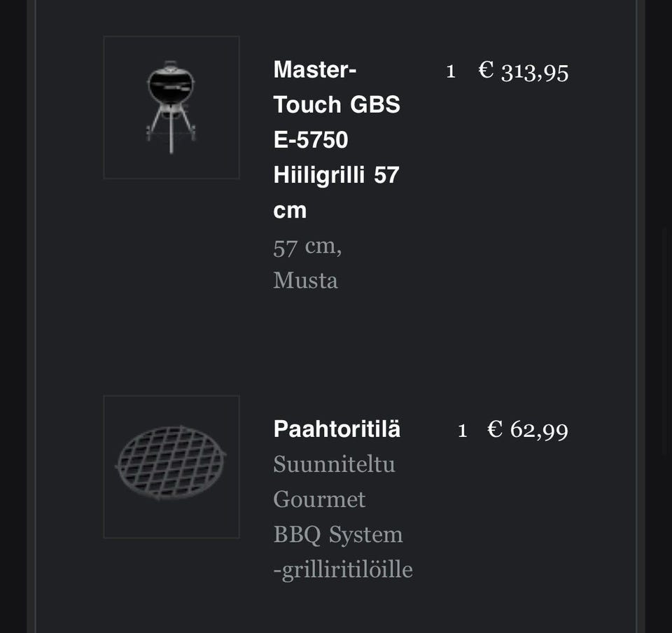Click the 'Hiiligrilli 57' title line
The width and height of the screenshot is (672, 633).
tap(336, 175)
